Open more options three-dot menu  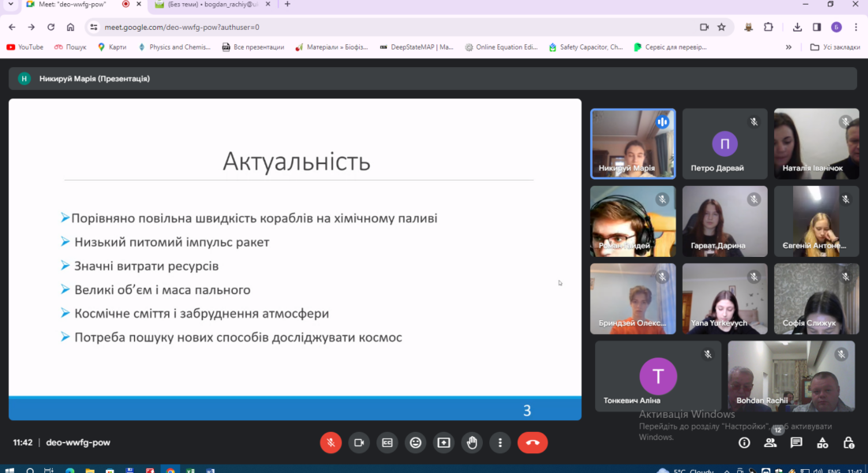click(499, 442)
